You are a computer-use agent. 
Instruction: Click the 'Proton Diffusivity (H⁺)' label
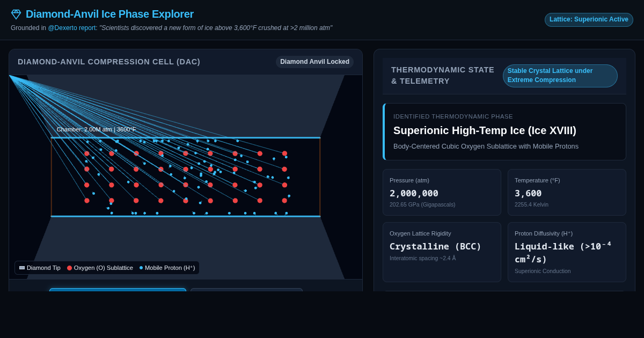[544, 233]
